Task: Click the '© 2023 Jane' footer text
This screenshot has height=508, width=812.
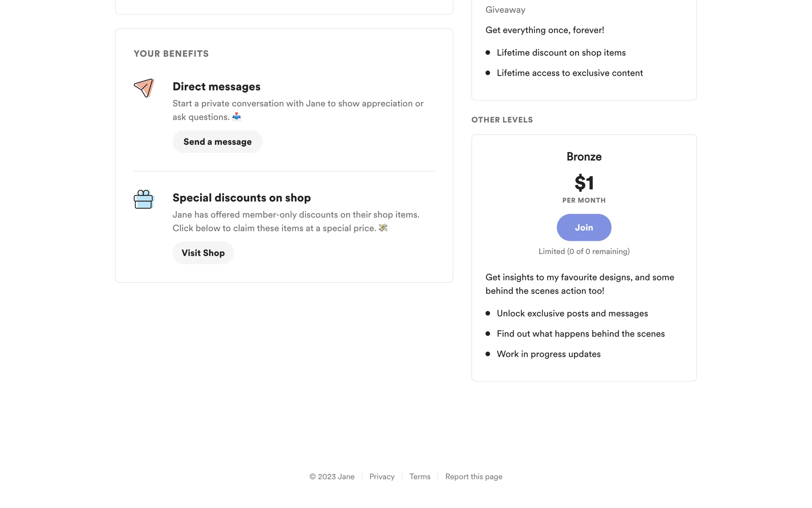Action: pos(332,477)
